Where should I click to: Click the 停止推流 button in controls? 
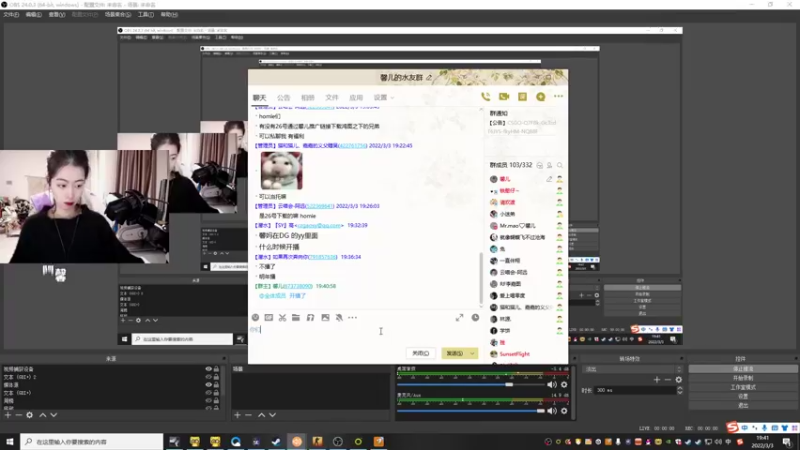(743, 369)
